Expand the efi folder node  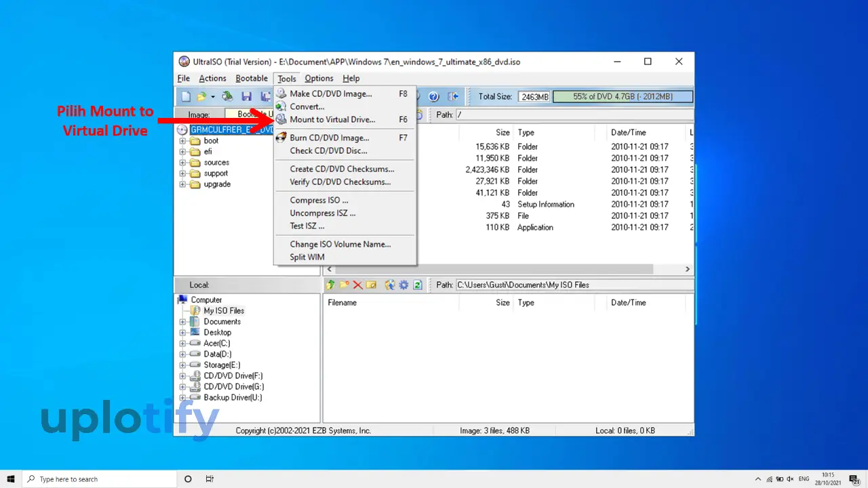(x=182, y=152)
